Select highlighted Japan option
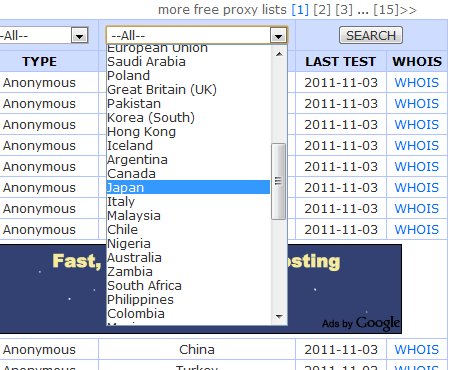This screenshot has height=370, width=460. tap(188, 187)
